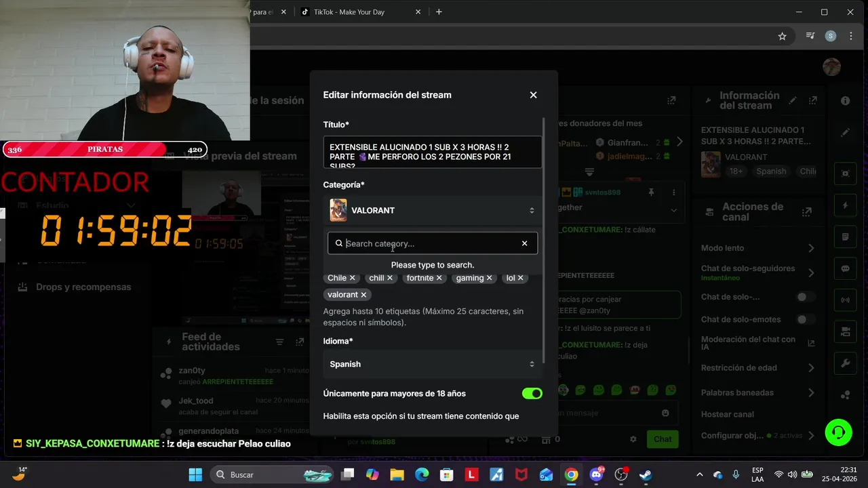This screenshot has height=488, width=868.
Task: Open the emoji picker in message box
Action: 665,413
